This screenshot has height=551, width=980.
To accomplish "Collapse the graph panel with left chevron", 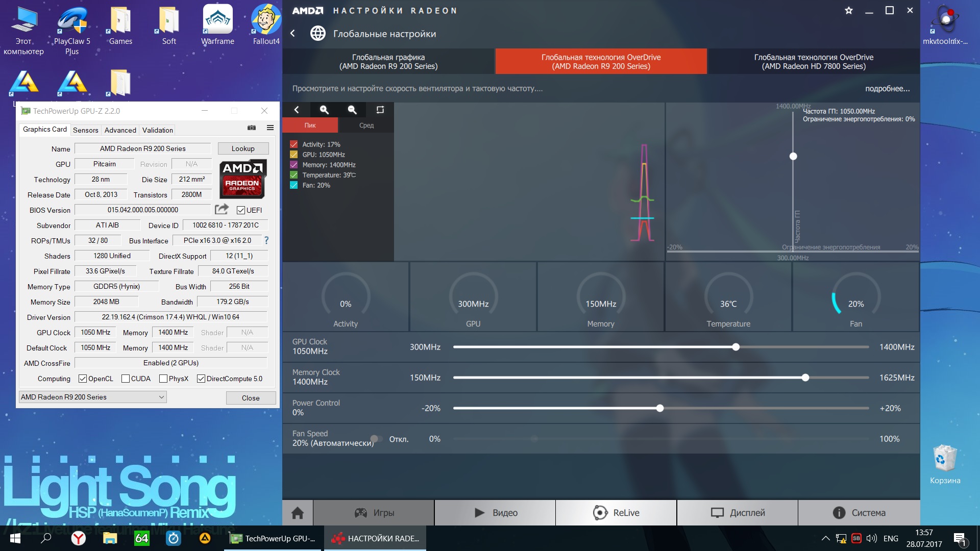I will pos(296,110).
